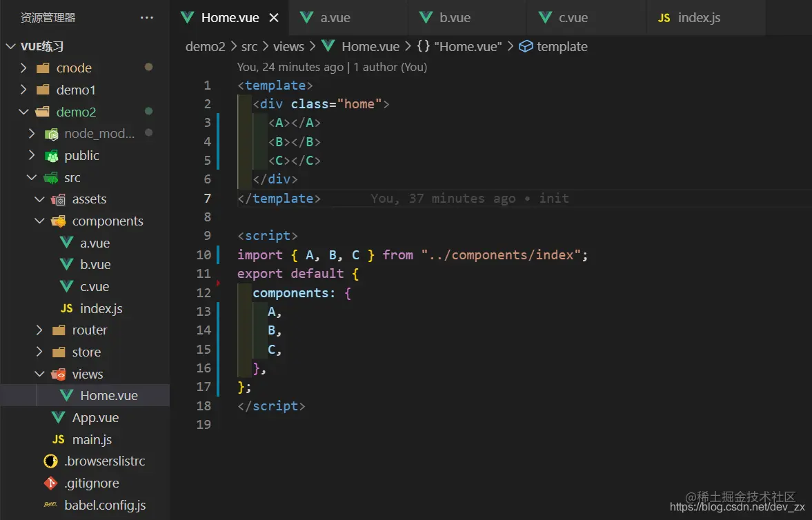
Task: Expand the cnode folder chevron
Action: tap(23, 68)
